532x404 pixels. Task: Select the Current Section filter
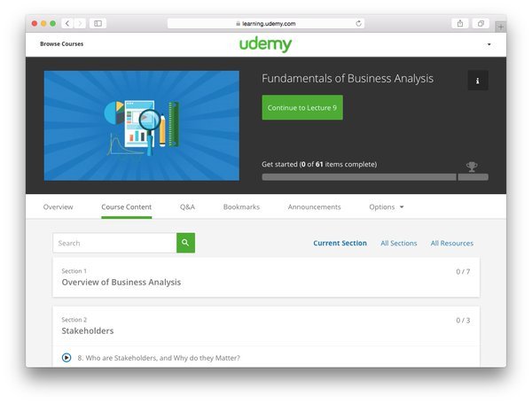340,243
